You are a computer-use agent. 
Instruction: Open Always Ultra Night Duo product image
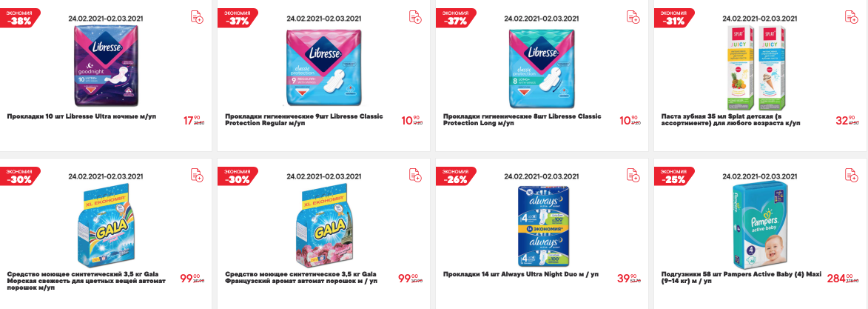tap(542, 225)
